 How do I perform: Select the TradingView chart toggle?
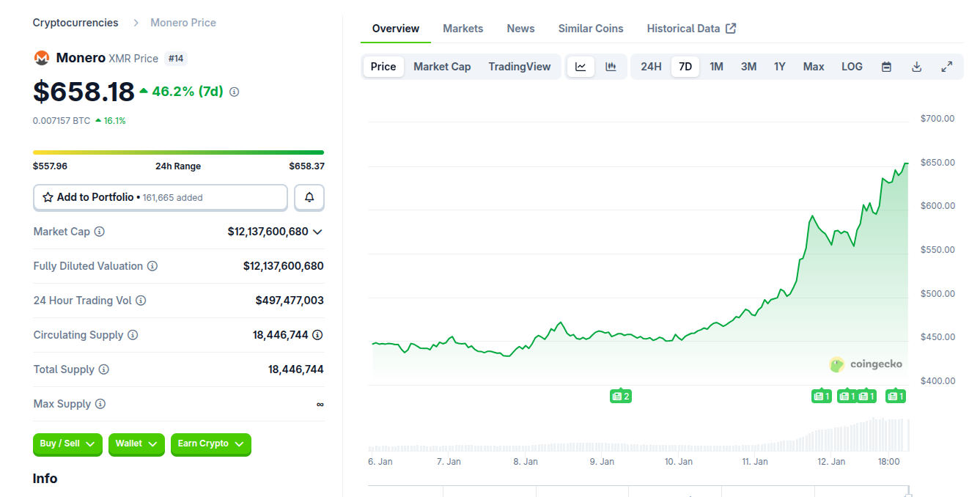coord(520,67)
